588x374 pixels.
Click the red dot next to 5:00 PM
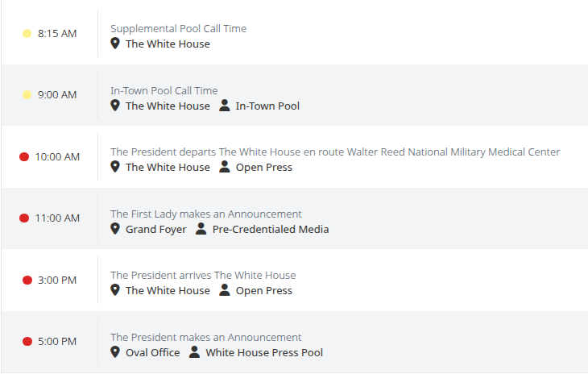pyautogui.click(x=27, y=342)
